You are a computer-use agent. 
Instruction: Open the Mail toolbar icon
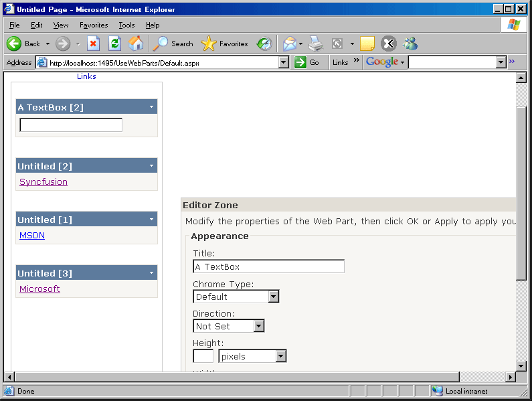coord(289,44)
